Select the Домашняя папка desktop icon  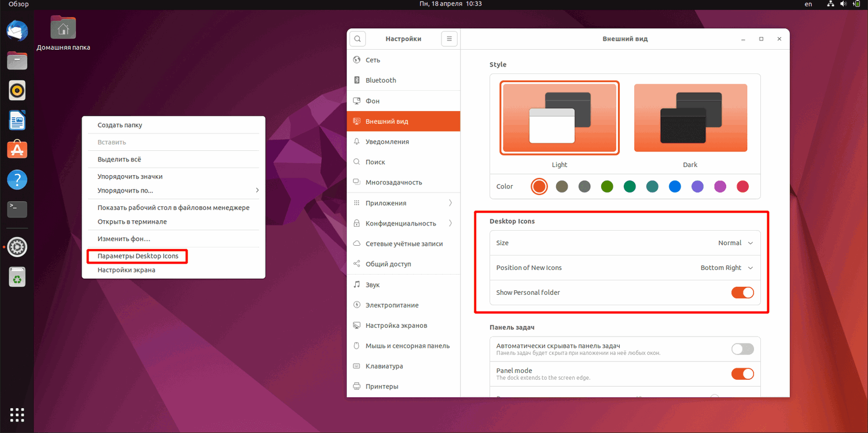point(63,33)
